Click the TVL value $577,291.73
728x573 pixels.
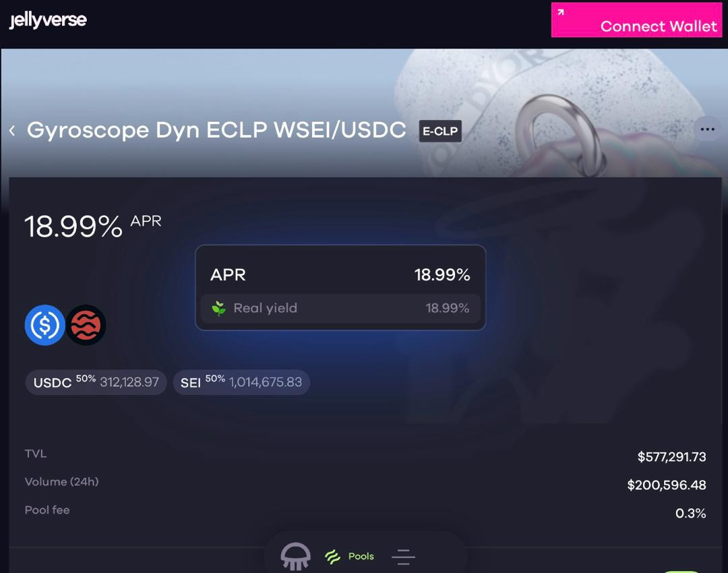click(x=671, y=457)
